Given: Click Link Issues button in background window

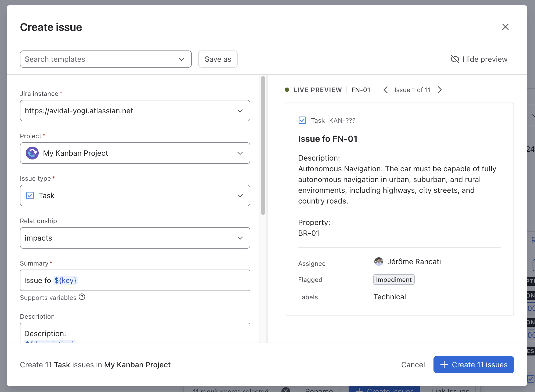Looking at the screenshot, I should (x=450, y=389).
